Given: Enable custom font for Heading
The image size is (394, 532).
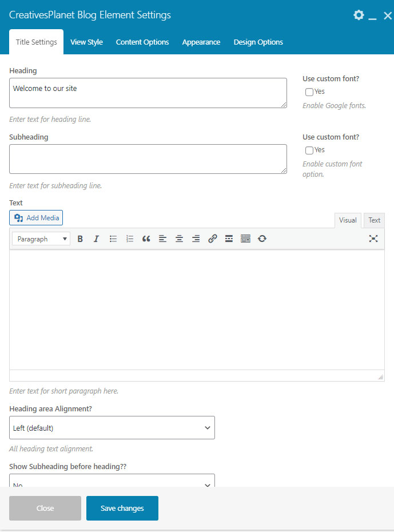Looking at the screenshot, I should point(309,92).
